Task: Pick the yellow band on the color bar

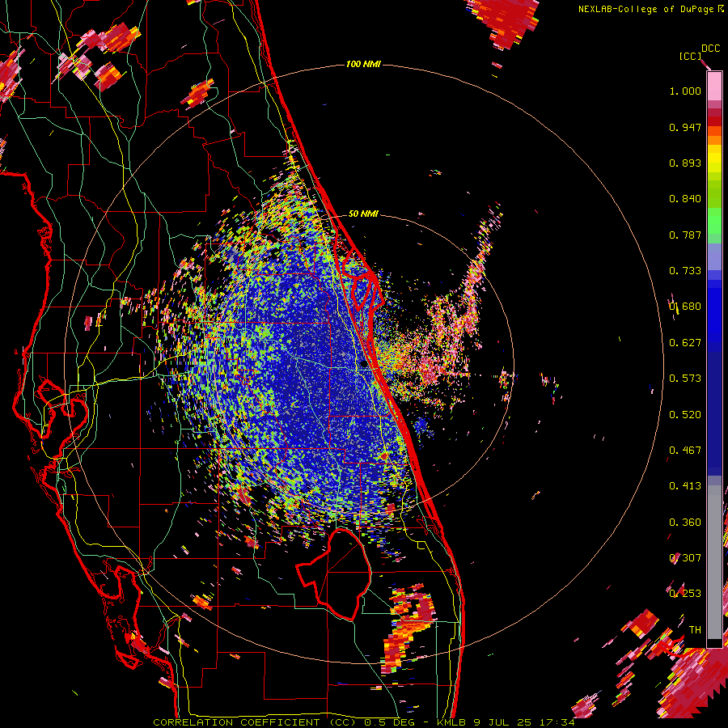Action: coord(714,159)
